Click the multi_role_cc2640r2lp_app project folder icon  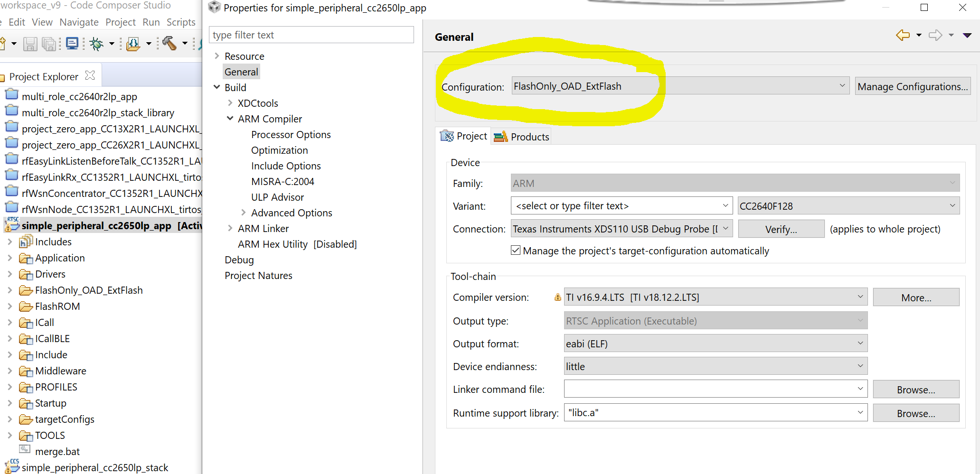point(12,94)
